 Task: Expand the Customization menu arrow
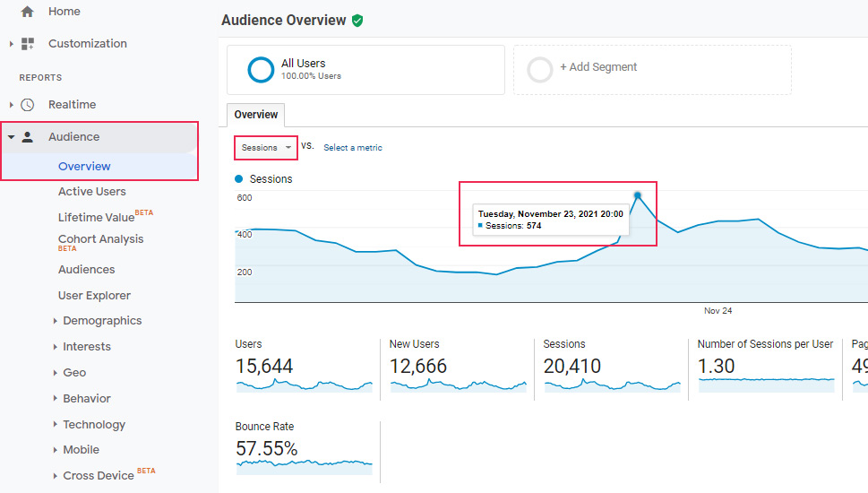click(x=11, y=44)
